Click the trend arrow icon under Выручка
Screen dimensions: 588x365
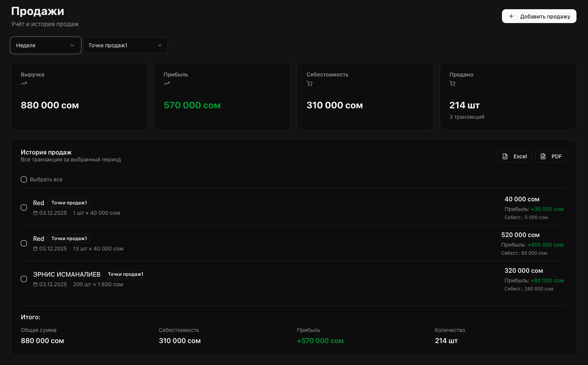(24, 83)
